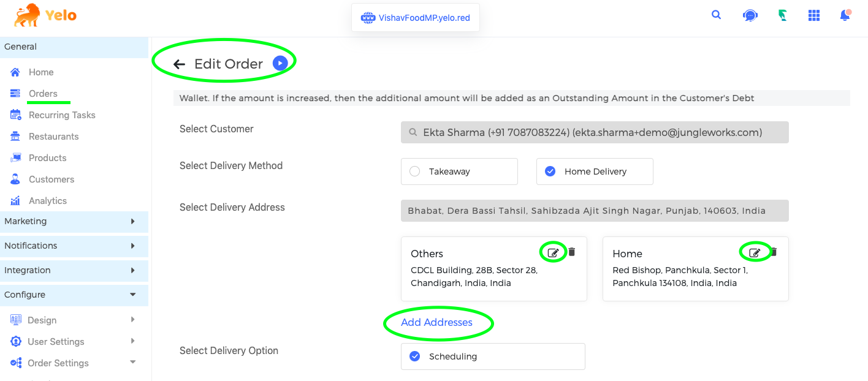The height and width of the screenshot is (381, 868).
Task: Click the blue play icon near Edit Order
Action: click(280, 63)
